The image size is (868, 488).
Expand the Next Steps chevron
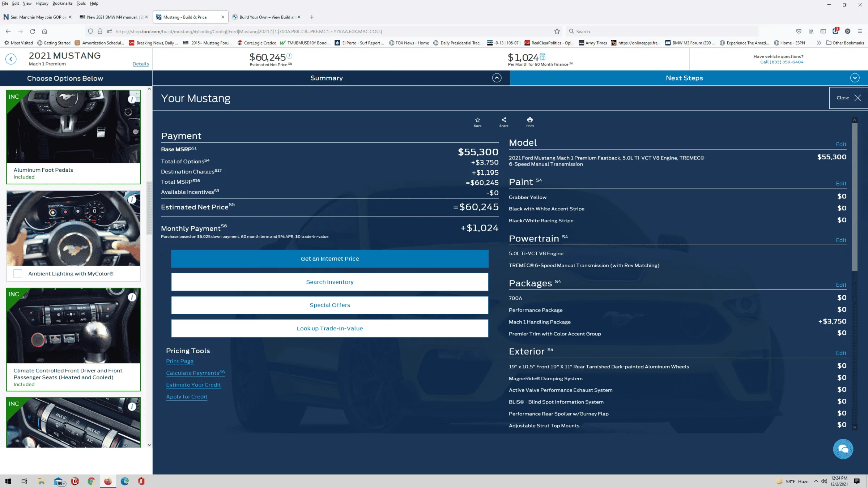pyautogui.click(x=855, y=78)
